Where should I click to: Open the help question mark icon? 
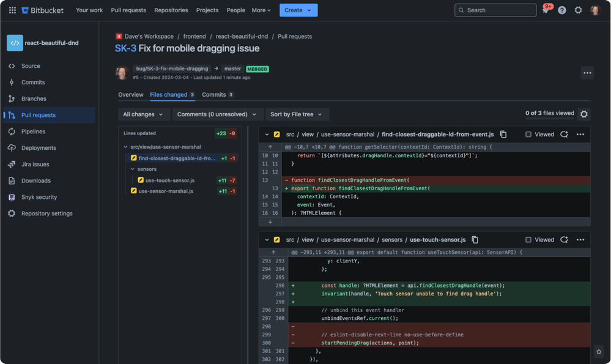[x=562, y=10]
